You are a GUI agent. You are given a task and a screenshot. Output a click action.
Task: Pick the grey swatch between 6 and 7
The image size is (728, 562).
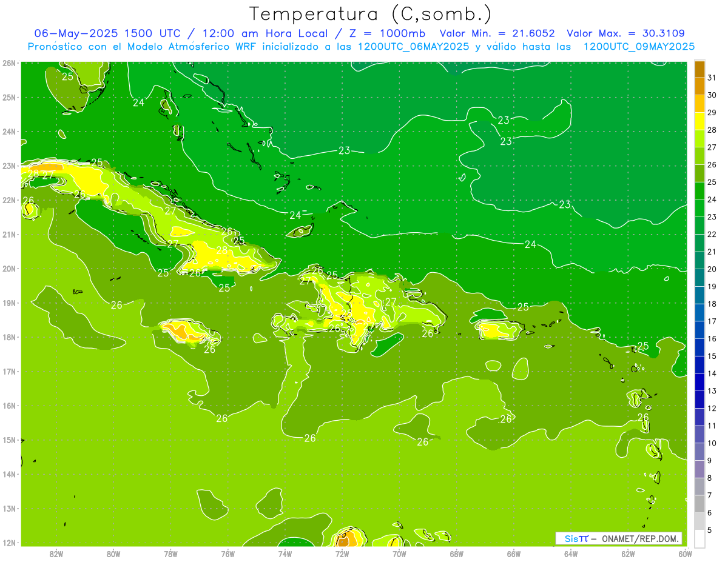pos(699,504)
